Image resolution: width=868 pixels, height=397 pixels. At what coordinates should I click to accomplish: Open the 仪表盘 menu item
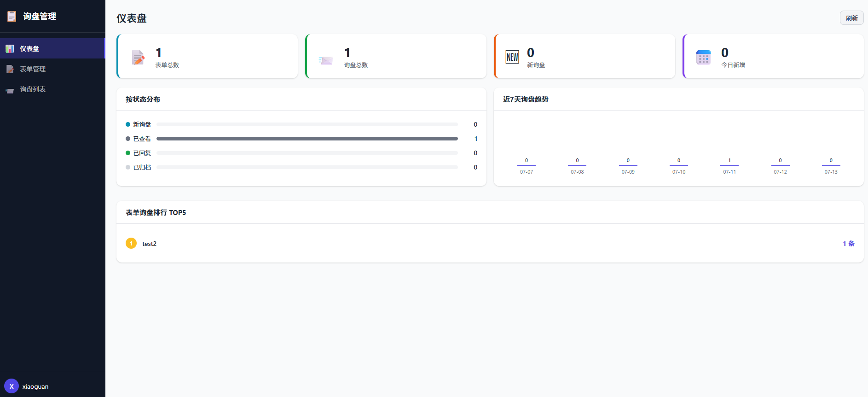click(x=52, y=48)
